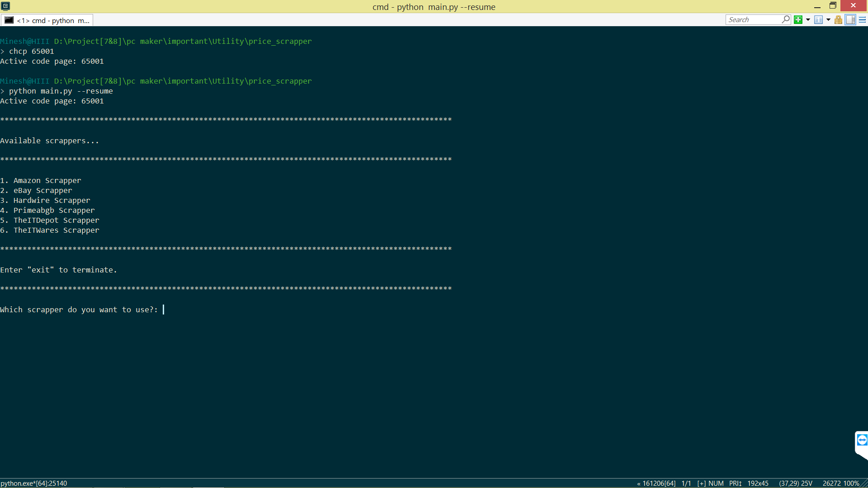This screenshot has width=868, height=488.
Task: Toggle the console lock icon
Action: [x=838, y=19]
